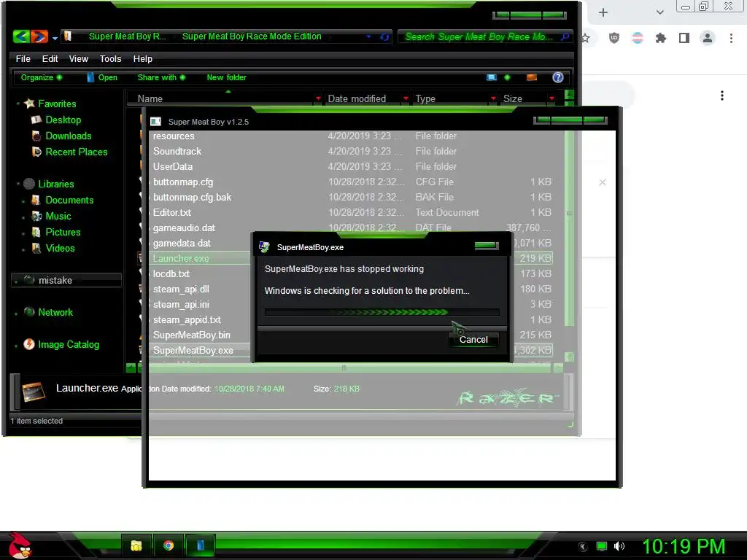
Task: Click Chrome's profile avatar icon
Action: pyautogui.click(x=708, y=38)
